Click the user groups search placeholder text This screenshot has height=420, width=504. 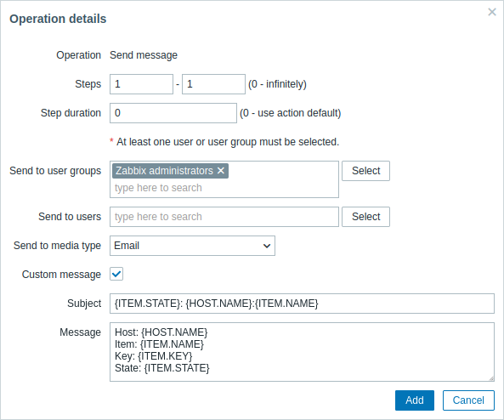(x=158, y=188)
